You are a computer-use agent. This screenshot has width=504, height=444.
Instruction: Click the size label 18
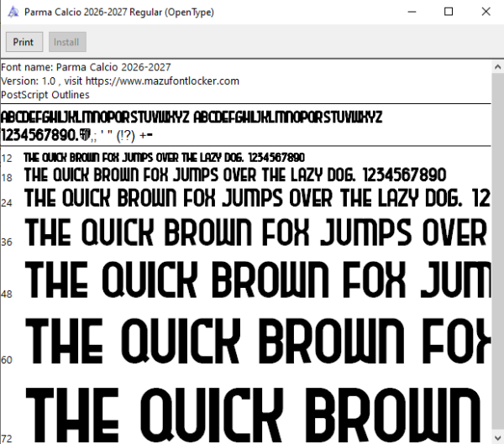coord(7,178)
